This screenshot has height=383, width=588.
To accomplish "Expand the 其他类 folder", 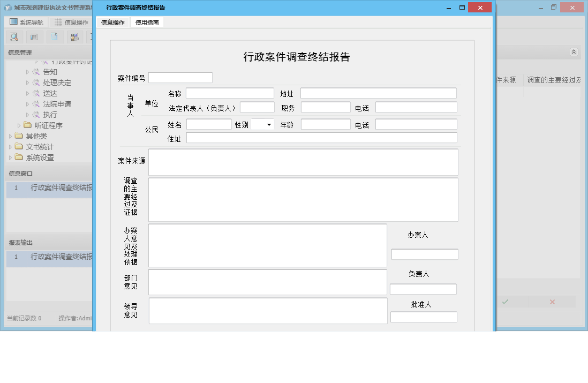I will [x=11, y=136].
